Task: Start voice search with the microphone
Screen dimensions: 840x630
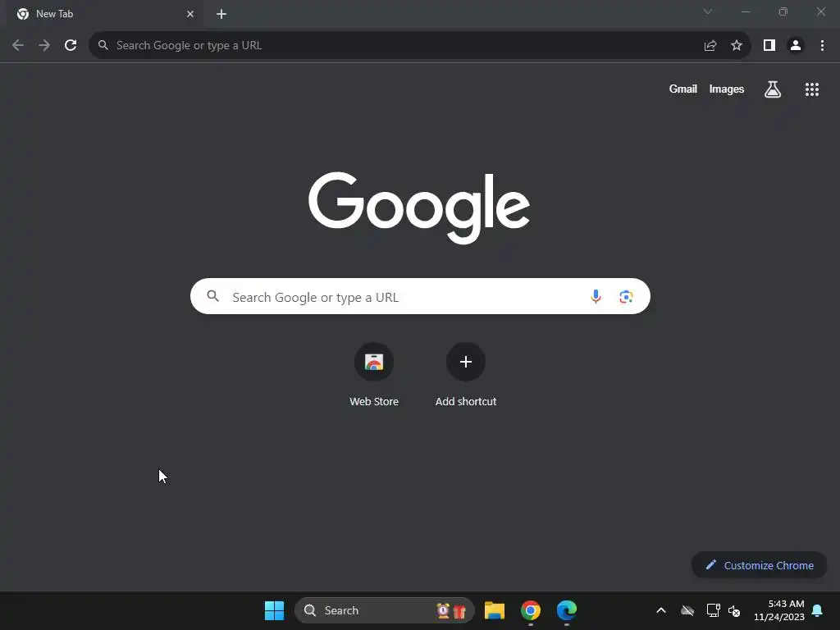Action: point(596,296)
